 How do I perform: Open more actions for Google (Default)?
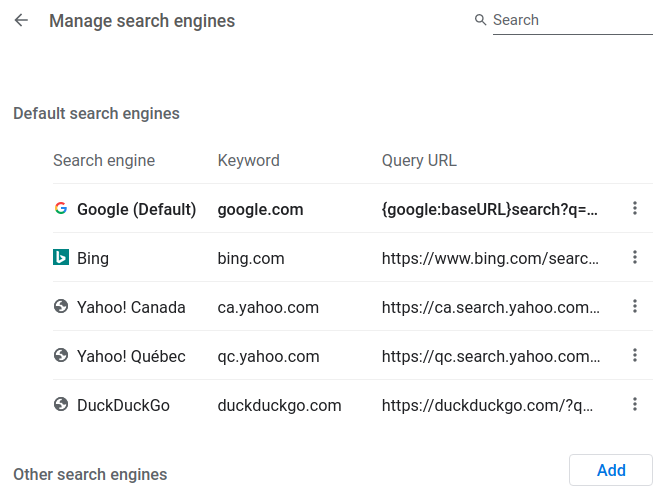pos(635,208)
